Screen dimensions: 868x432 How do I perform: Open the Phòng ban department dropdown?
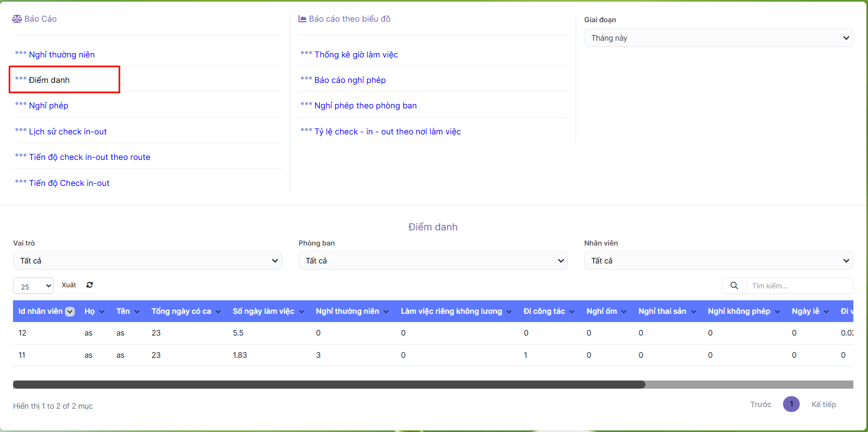433,261
